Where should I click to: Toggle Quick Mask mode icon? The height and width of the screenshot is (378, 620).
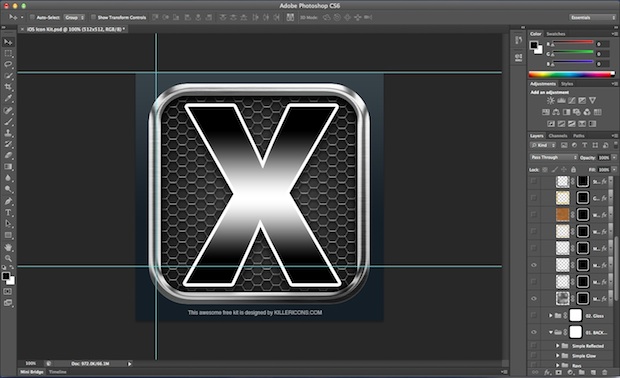click(8, 291)
